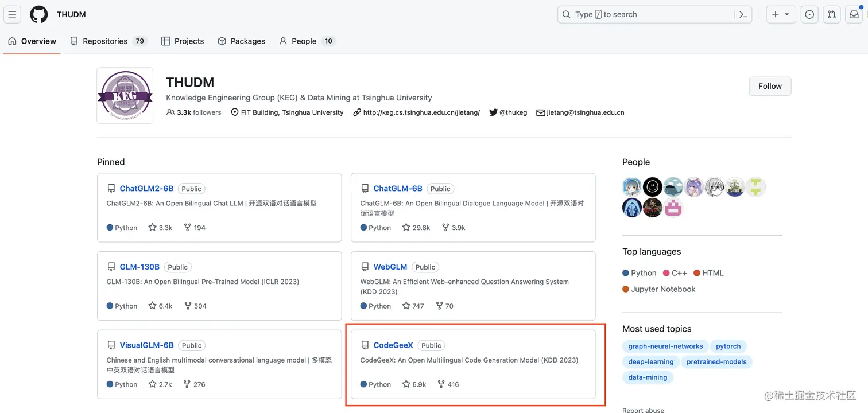Viewport: 868px width, 413px height.
Task: Open the command palette icon in the search bar
Action: click(x=743, y=14)
